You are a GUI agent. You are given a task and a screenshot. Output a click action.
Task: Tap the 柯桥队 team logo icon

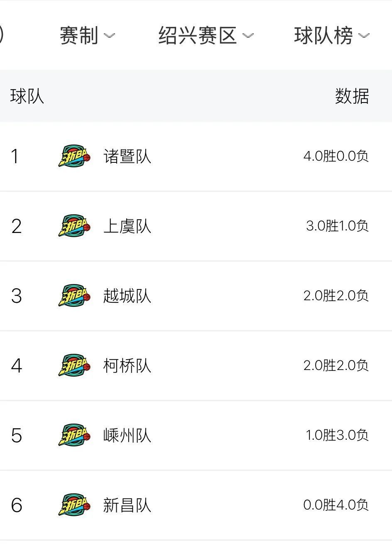[74, 365]
